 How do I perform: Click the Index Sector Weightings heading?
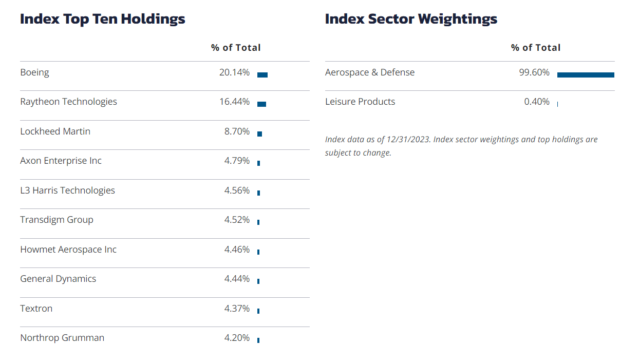411,19
